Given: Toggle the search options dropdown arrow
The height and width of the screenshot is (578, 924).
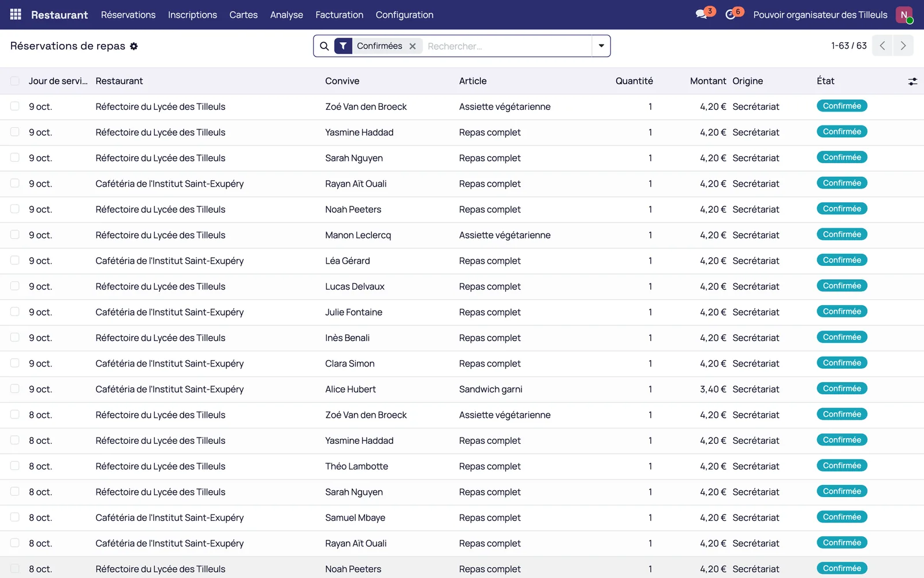Looking at the screenshot, I should point(601,46).
